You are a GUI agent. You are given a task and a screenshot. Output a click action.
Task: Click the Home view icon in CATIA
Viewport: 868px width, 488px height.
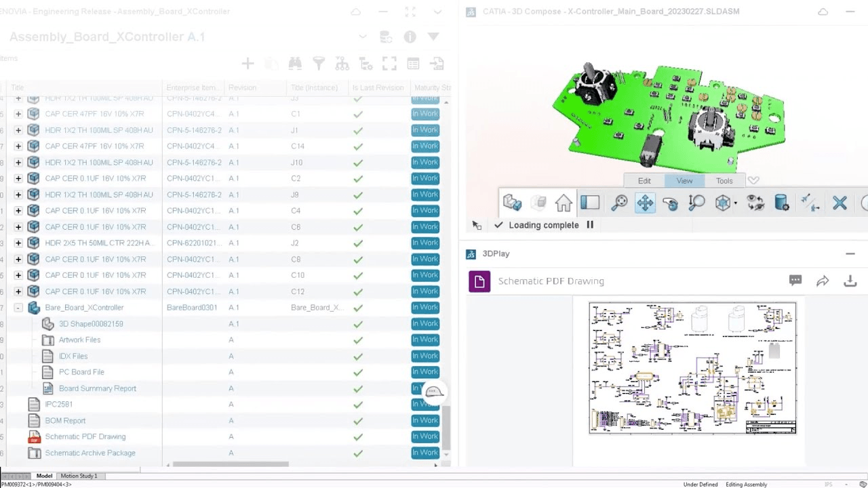(563, 203)
